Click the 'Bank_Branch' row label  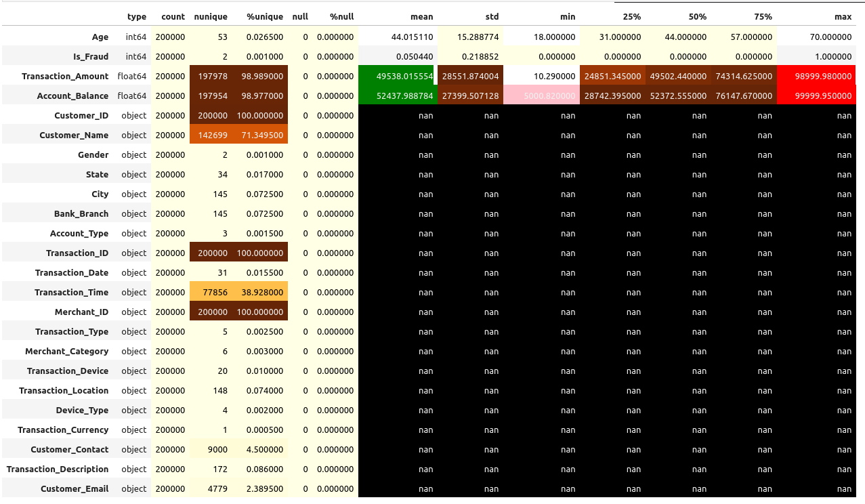(81, 213)
